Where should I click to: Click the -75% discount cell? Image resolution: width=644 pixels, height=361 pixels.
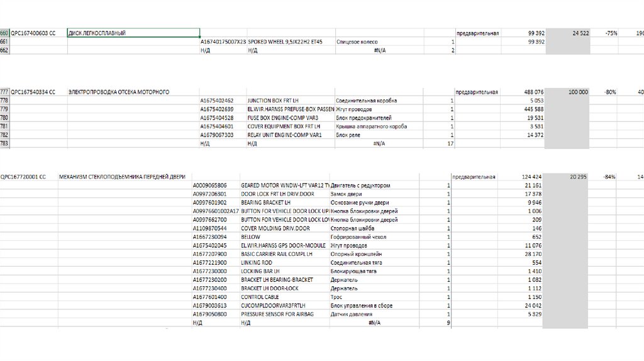pyautogui.click(x=604, y=33)
